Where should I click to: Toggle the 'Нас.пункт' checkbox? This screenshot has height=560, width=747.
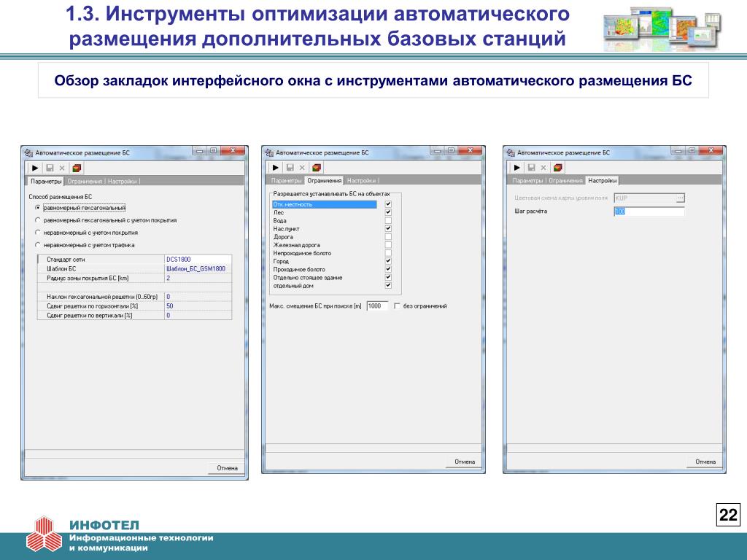[388, 228]
